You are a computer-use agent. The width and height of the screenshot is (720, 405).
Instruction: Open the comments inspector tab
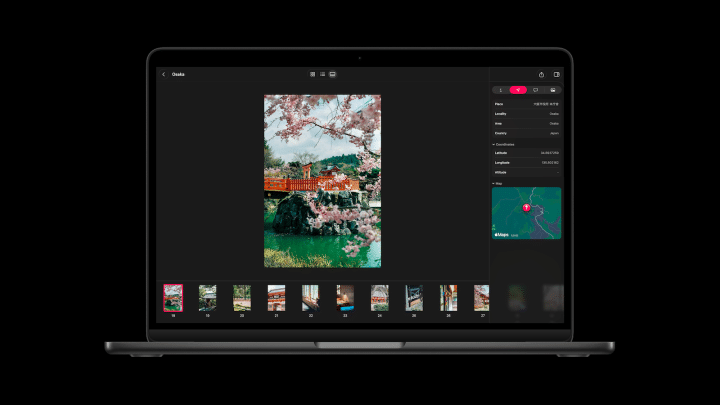click(535, 90)
